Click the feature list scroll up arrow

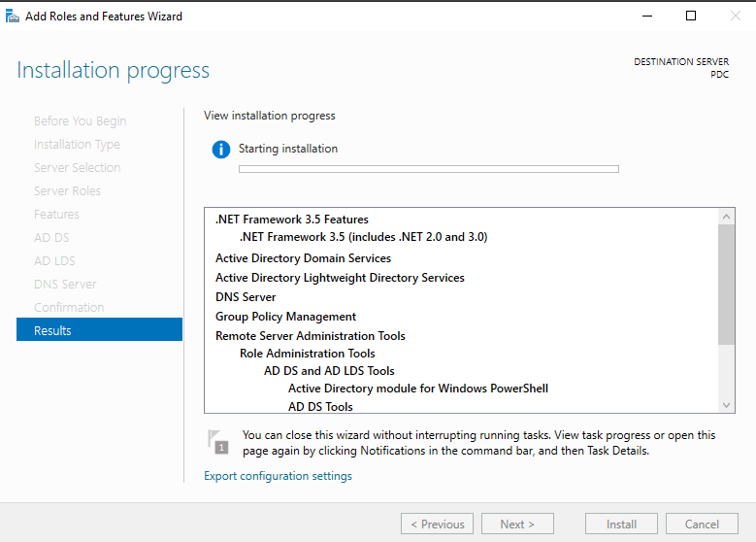pos(726,217)
